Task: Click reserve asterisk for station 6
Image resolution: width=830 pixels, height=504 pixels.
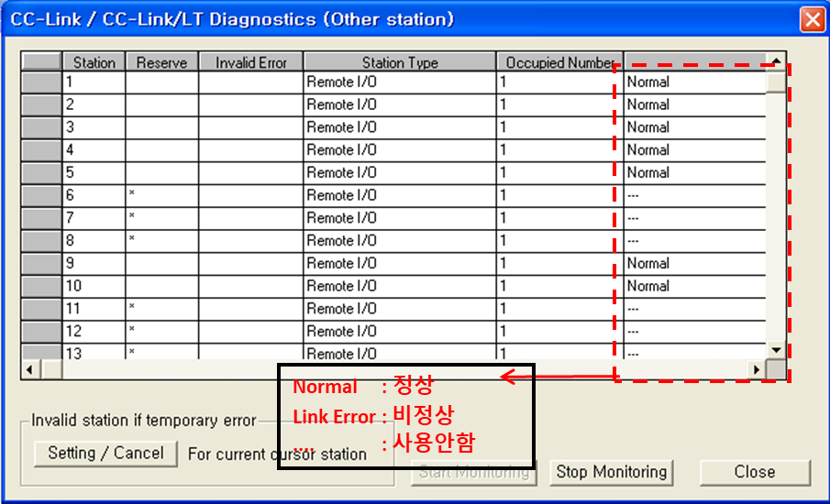Action: point(132,193)
